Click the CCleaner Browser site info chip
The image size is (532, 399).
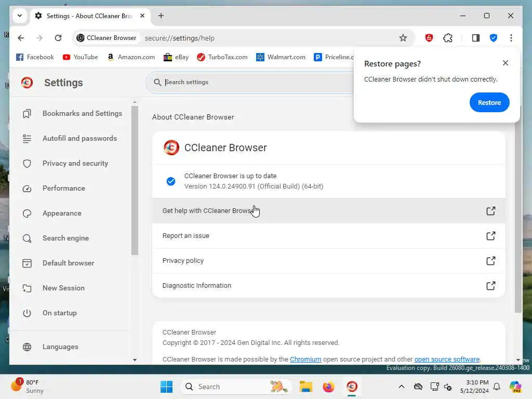[107, 38]
